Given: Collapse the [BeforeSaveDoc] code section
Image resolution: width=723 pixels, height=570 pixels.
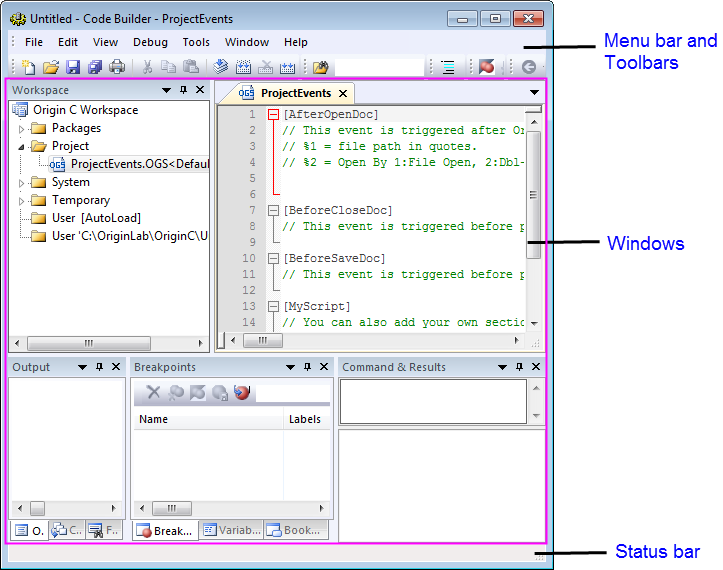Looking at the screenshot, I should (273, 258).
